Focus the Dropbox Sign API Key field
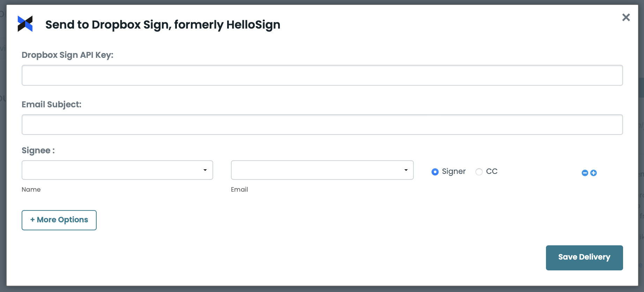Viewport: 644px width, 292px height. pos(322,75)
